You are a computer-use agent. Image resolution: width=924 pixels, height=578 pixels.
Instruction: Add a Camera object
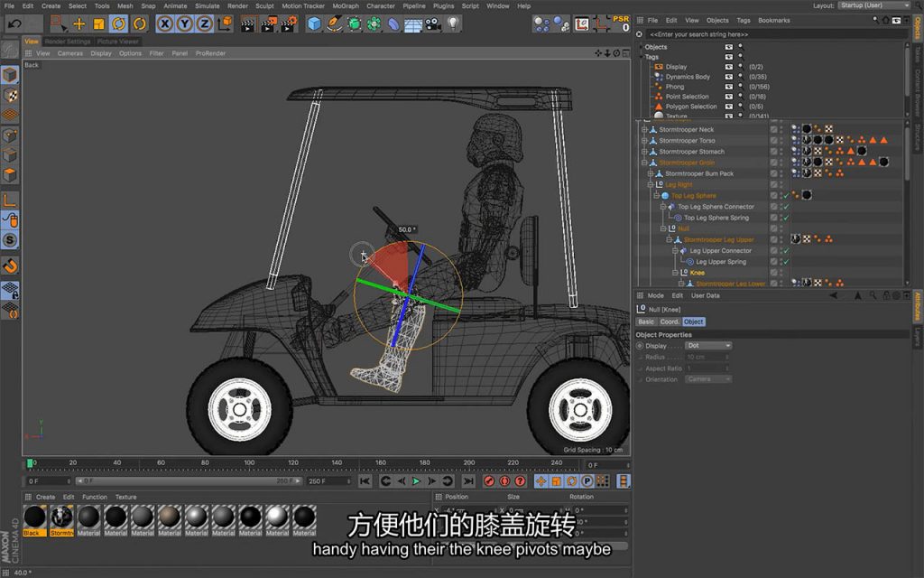[x=433, y=24]
